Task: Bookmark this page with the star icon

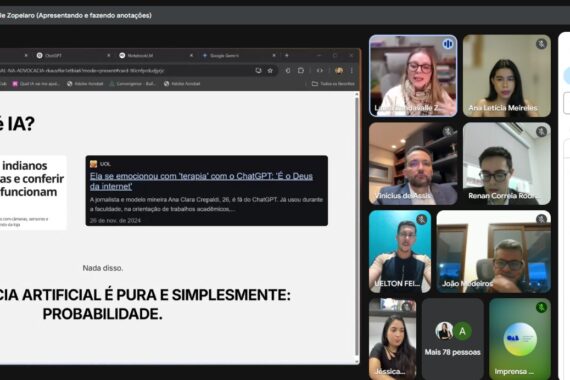Action: (270, 71)
